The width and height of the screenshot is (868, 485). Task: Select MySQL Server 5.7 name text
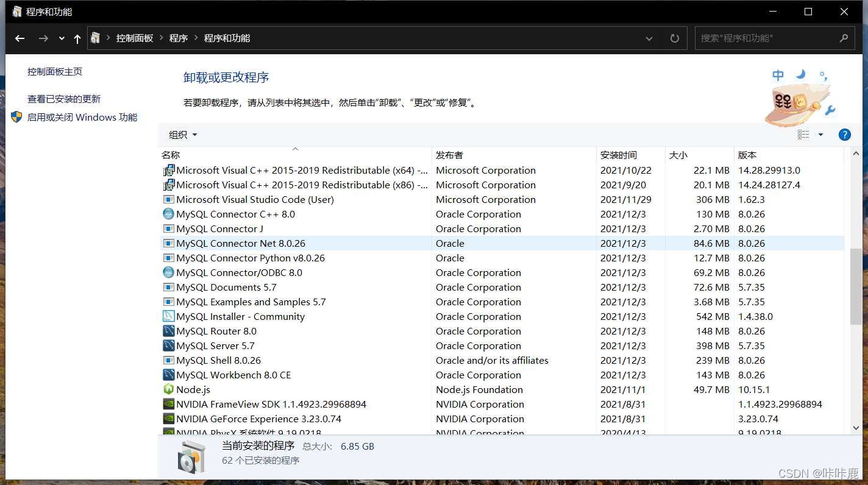pyautogui.click(x=215, y=345)
